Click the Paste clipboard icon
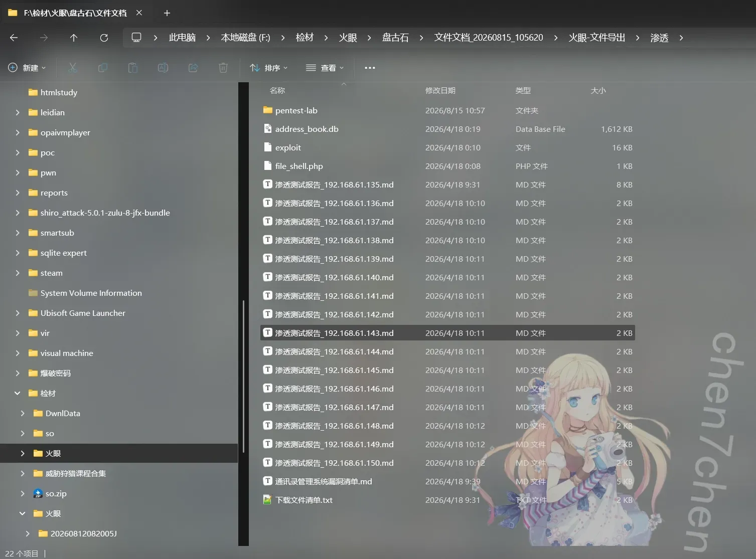The width and height of the screenshot is (756, 559). (133, 68)
